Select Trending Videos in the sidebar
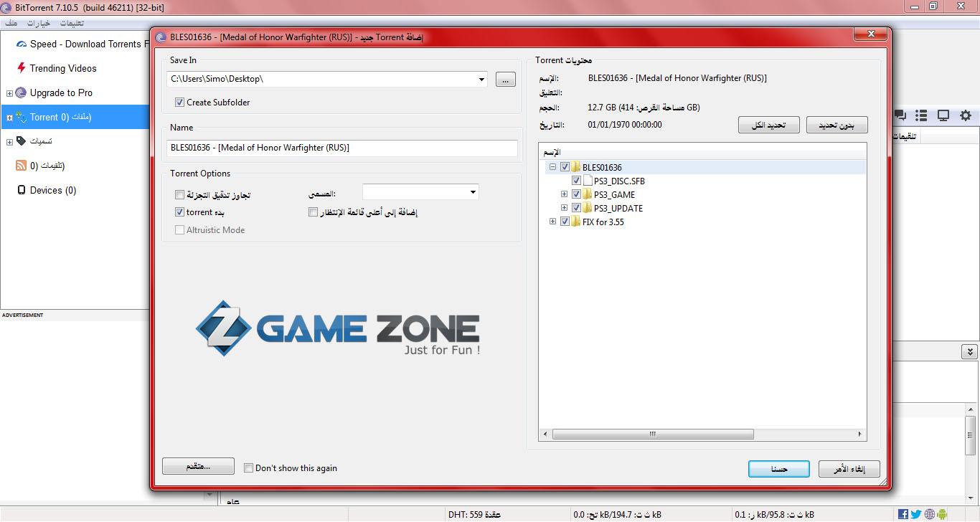980x522 pixels. tap(62, 68)
